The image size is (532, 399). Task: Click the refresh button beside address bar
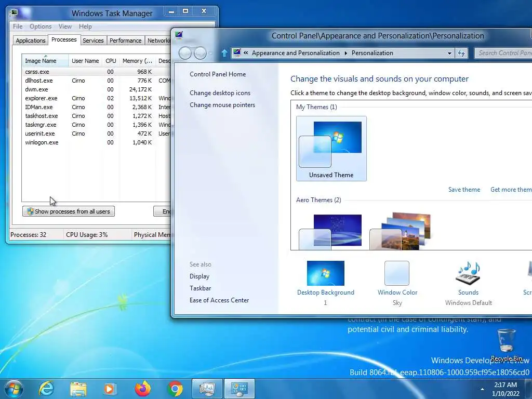coord(461,53)
